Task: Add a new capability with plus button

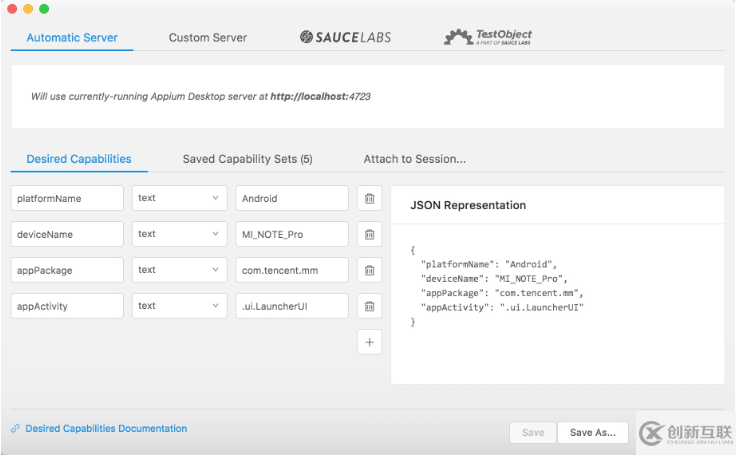Action: 369,342
